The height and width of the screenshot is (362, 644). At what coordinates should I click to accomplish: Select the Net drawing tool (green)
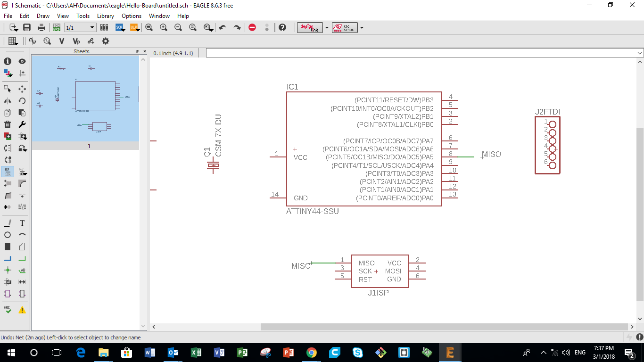22,258
